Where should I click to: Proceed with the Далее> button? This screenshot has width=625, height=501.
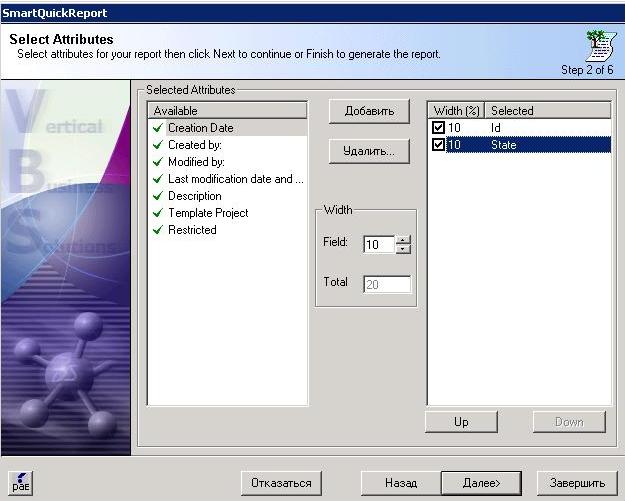(x=482, y=483)
